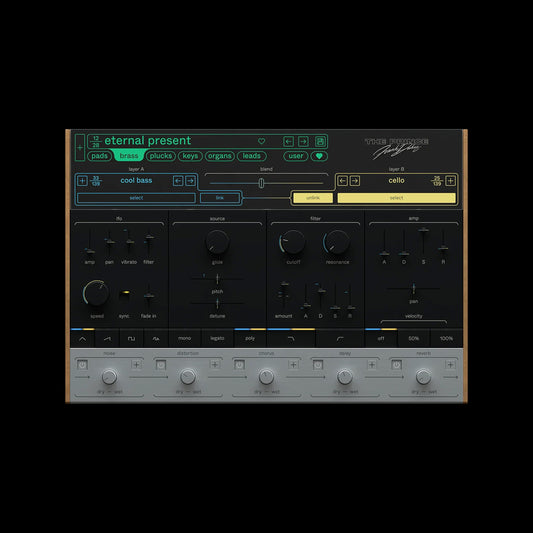533x533 pixels.
Task: Expand the delay effect settings with plus
Action: click(372, 365)
